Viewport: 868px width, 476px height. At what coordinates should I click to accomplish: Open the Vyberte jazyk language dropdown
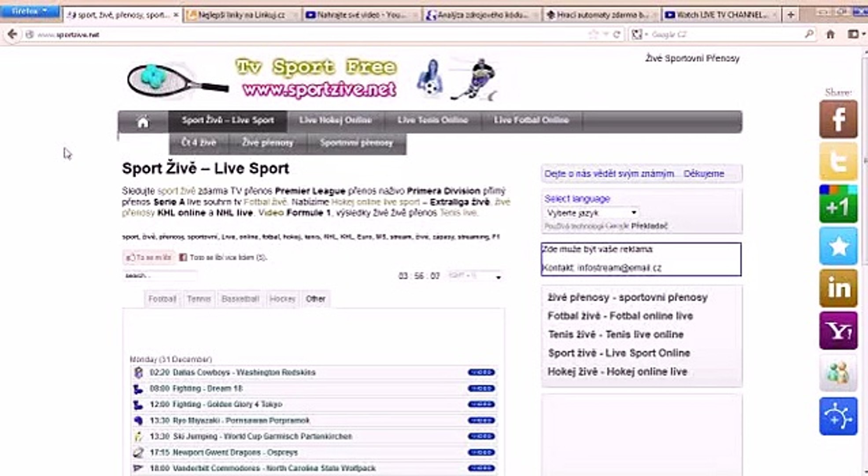pos(591,213)
